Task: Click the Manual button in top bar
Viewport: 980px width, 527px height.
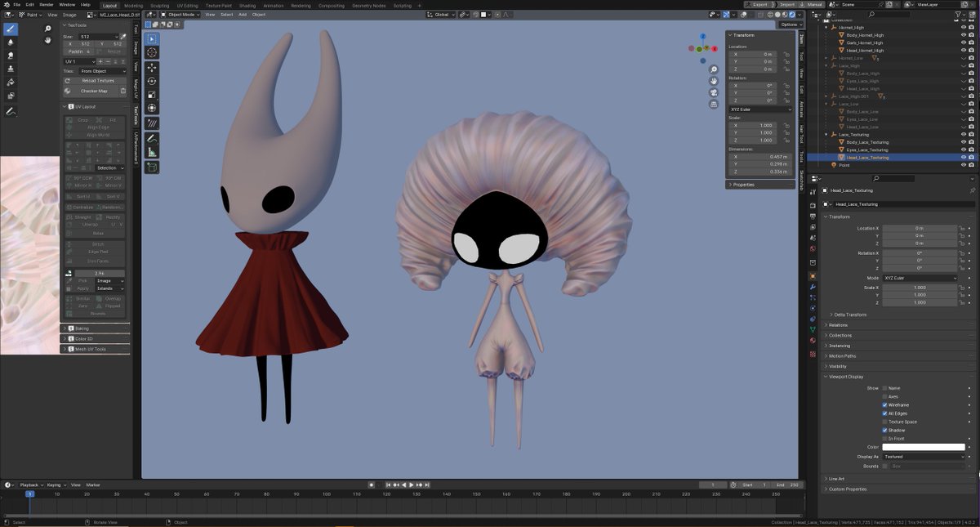Action: pos(811,4)
